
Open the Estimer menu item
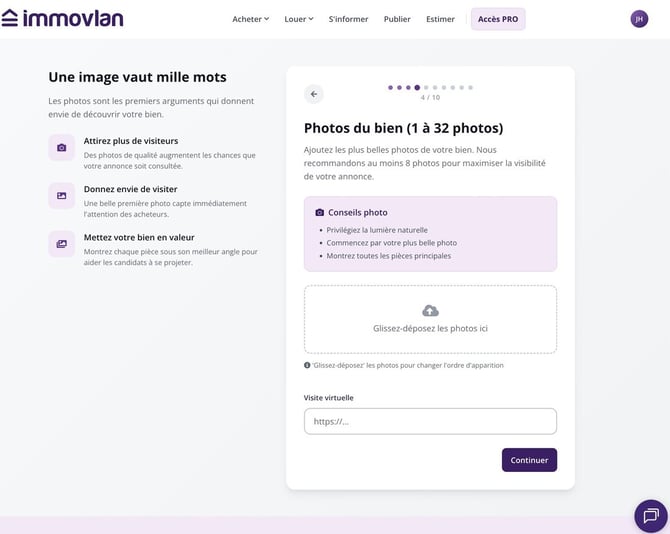pos(440,19)
